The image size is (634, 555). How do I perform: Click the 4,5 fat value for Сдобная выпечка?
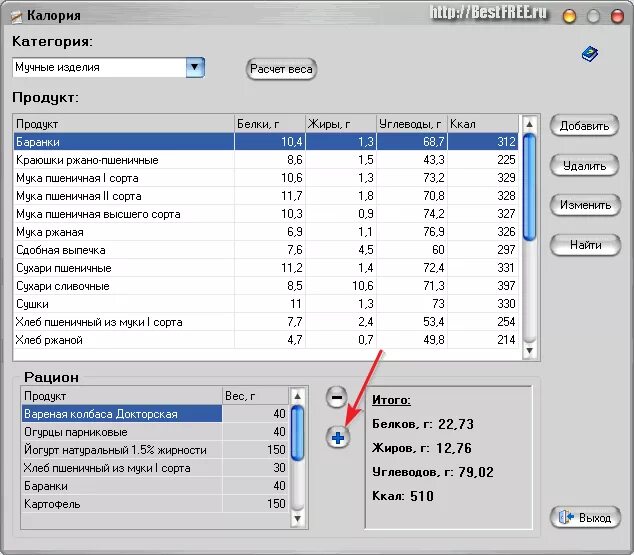click(366, 250)
